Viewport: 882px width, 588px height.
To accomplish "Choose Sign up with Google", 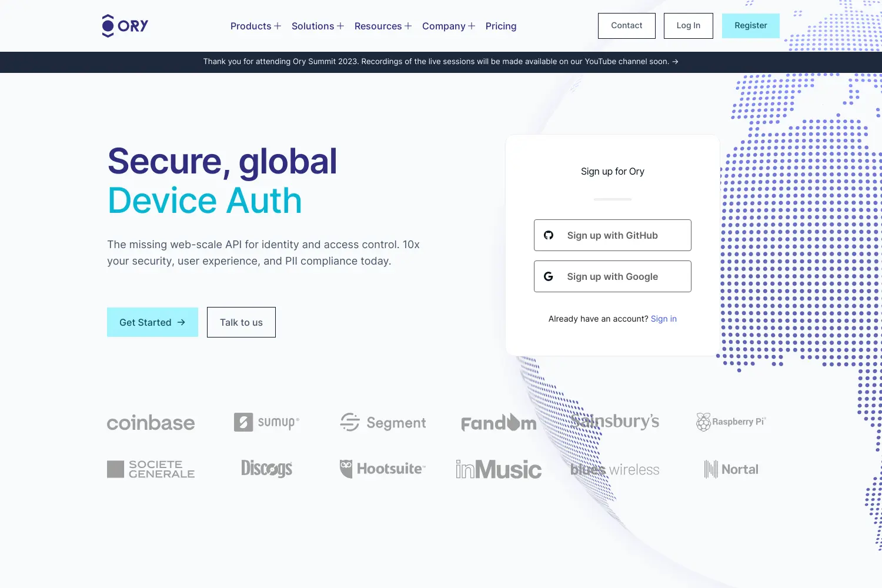I will point(613,276).
